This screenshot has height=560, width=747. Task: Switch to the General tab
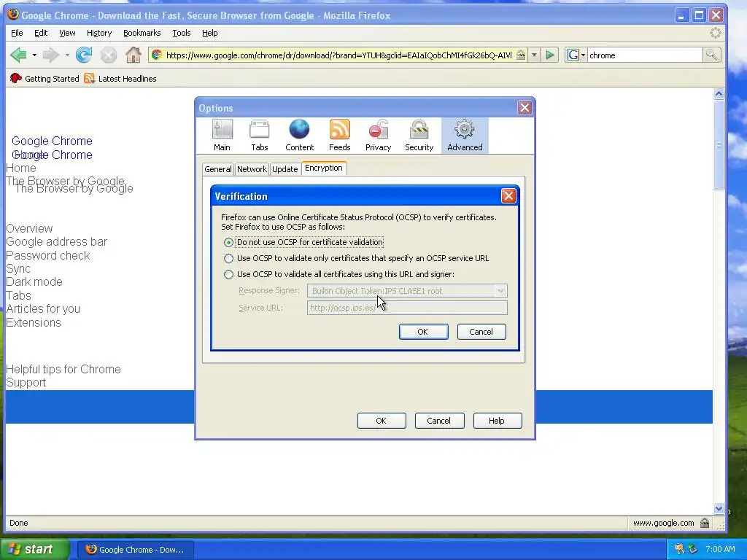tap(218, 169)
